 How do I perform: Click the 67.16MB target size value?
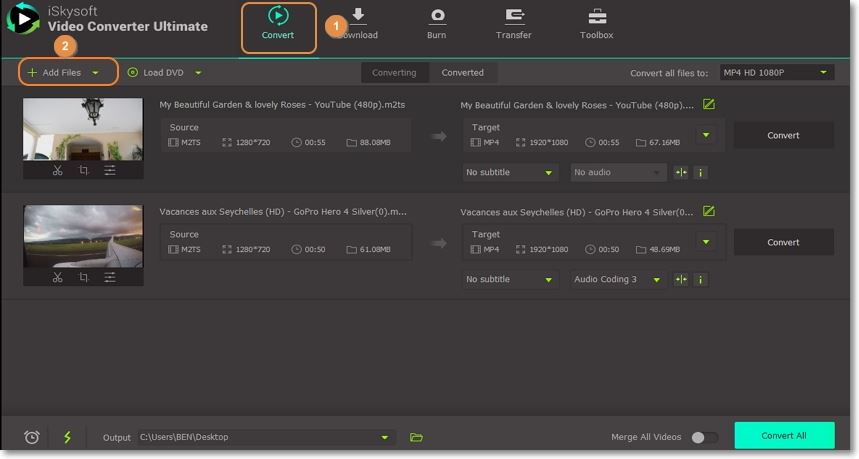665,142
